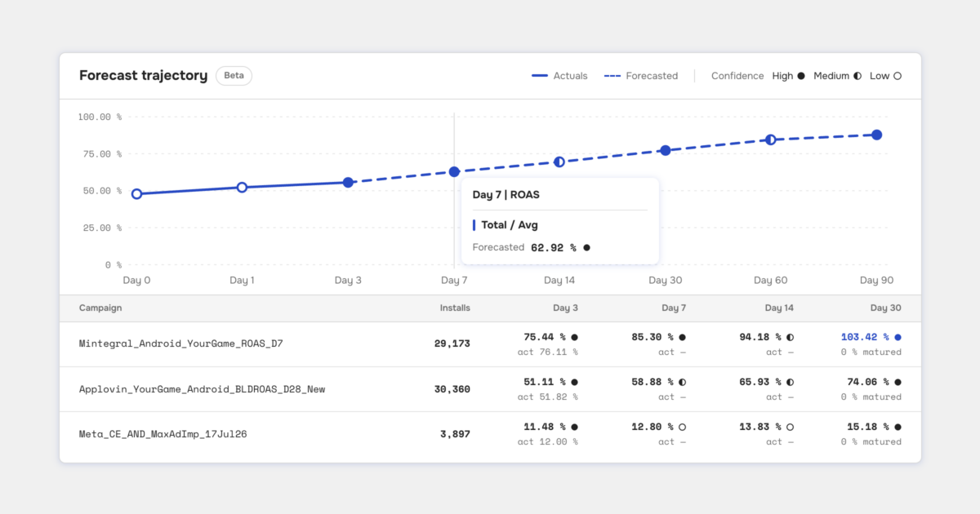Select the Medium confidence half dot
The height and width of the screenshot is (514, 980).
click(857, 76)
